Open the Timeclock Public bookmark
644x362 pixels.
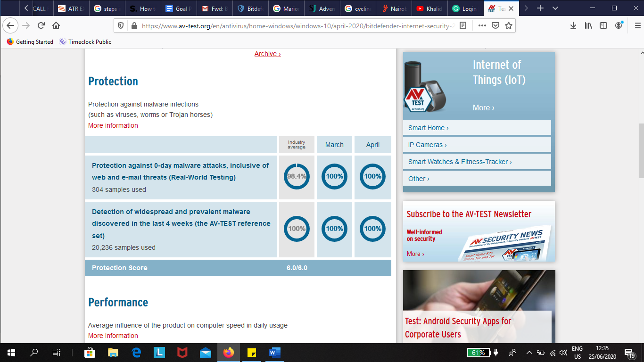pyautogui.click(x=85, y=41)
